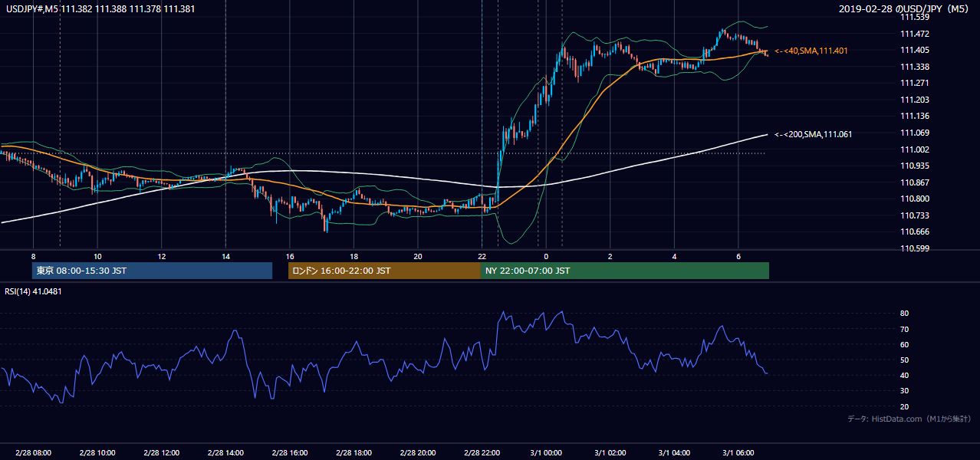Select the 2/28 16:00 time label
Image resolution: width=980 pixels, height=460 pixels.
tap(289, 452)
